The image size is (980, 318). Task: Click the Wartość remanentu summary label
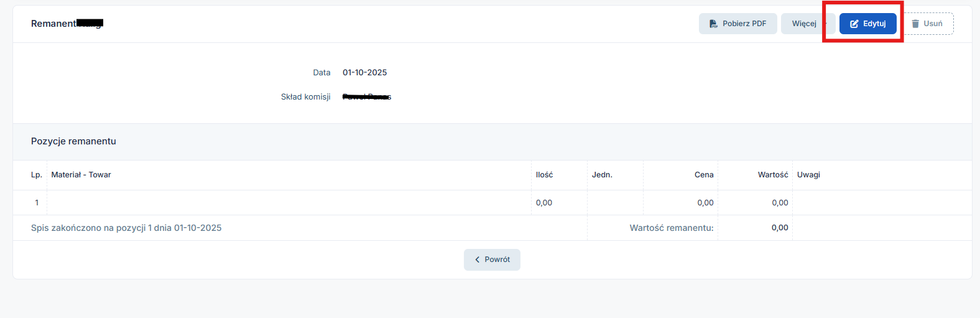coord(672,228)
